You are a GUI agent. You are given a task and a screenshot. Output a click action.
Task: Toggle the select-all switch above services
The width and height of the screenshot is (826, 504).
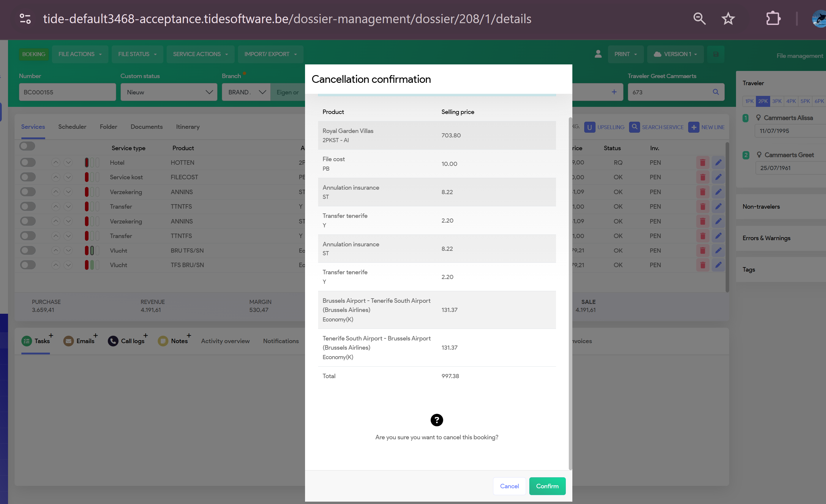pos(27,146)
